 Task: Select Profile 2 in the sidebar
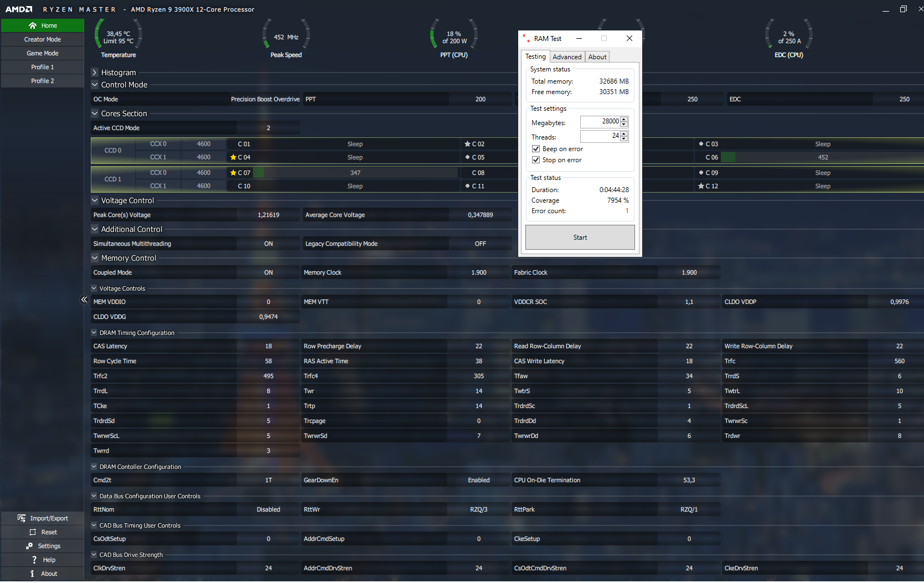point(43,81)
